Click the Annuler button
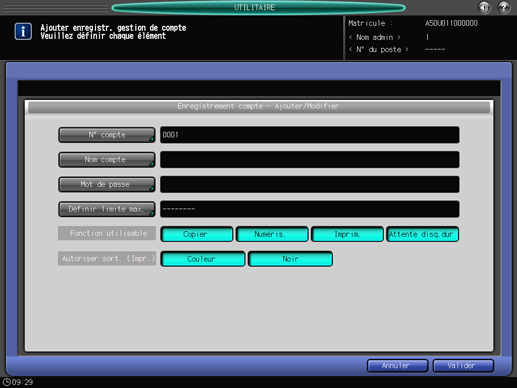This screenshot has height=388, width=517. pos(397,366)
